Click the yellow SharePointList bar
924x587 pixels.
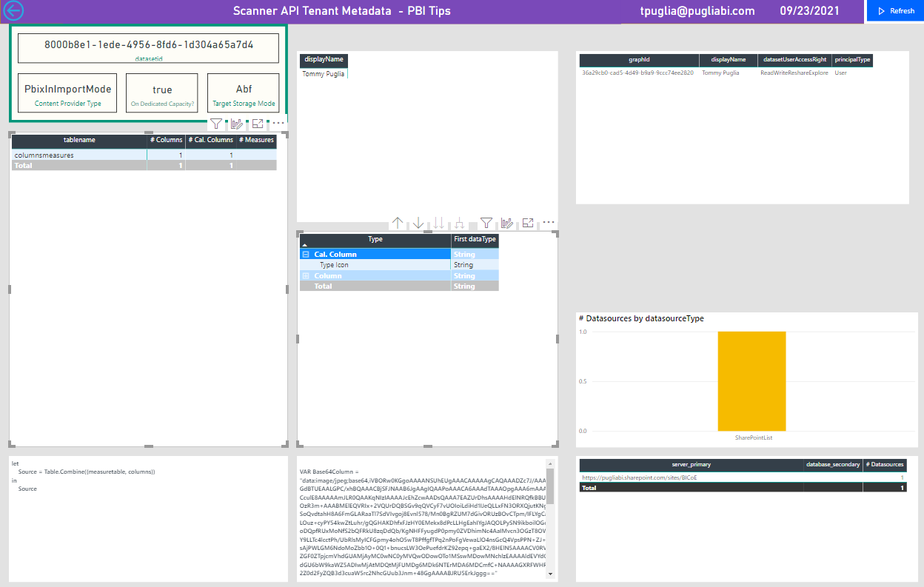tap(752, 381)
